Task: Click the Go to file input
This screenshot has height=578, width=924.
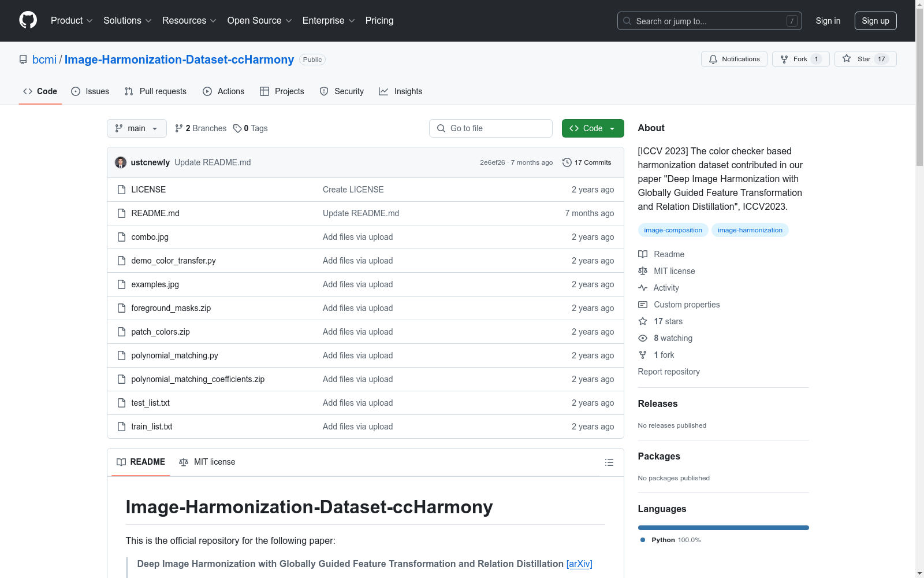Action: (491, 128)
